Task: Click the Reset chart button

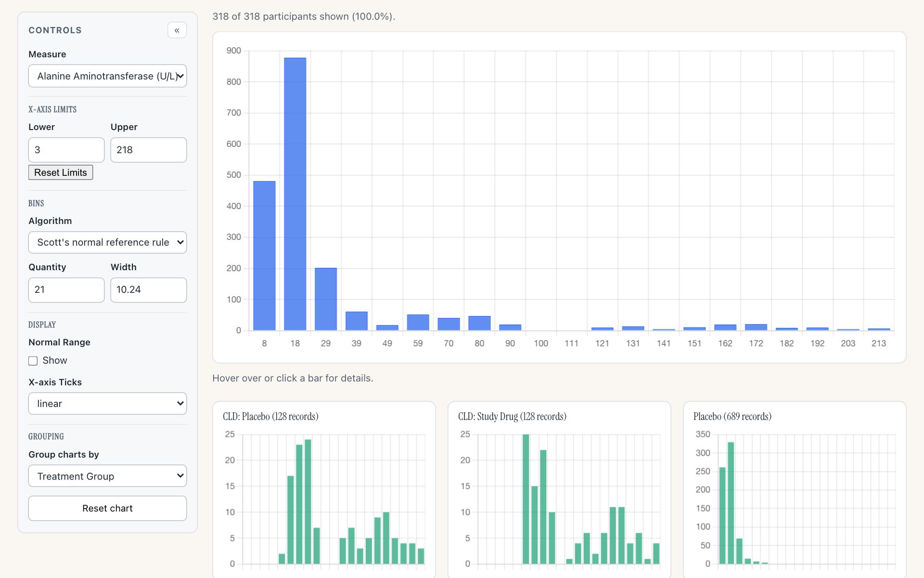Action: (107, 508)
